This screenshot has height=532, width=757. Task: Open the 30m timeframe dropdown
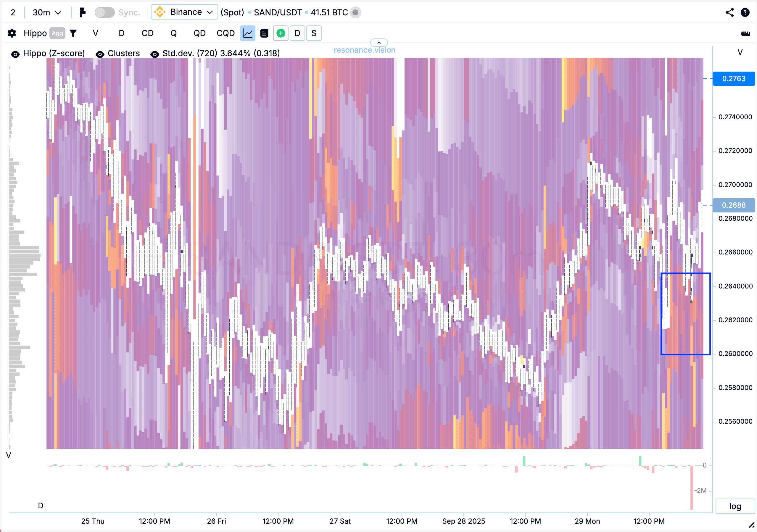pos(47,12)
